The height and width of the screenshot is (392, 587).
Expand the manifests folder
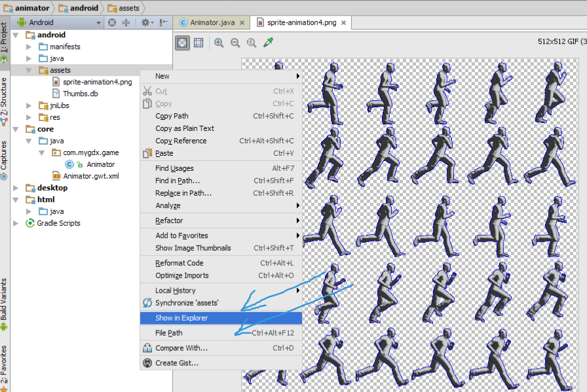(x=28, y=47)
